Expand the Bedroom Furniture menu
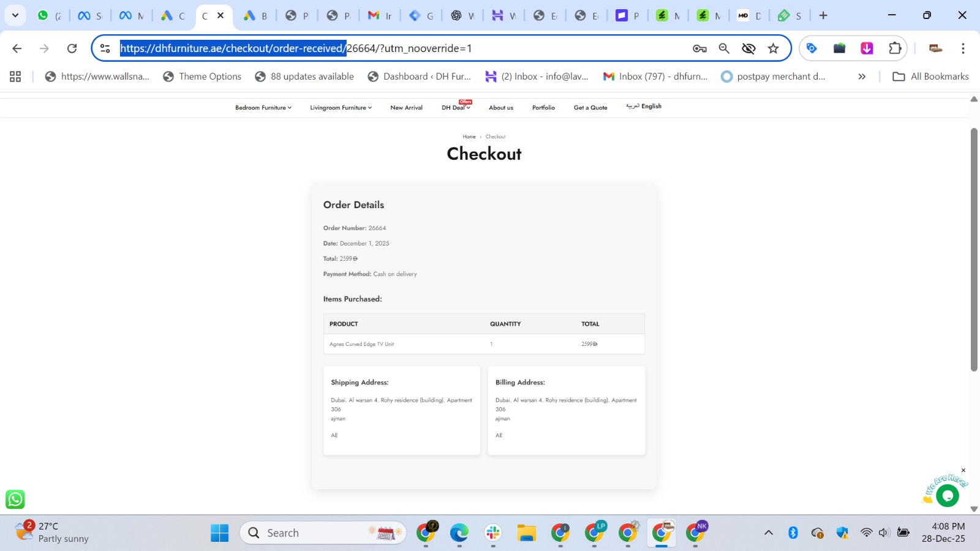Image resolution: width=980 pixels, height=551 pixels. (x=263, y=108)
